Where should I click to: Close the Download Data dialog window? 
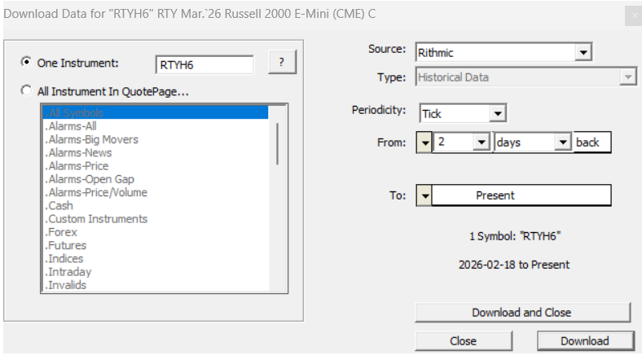coord(634,15)
